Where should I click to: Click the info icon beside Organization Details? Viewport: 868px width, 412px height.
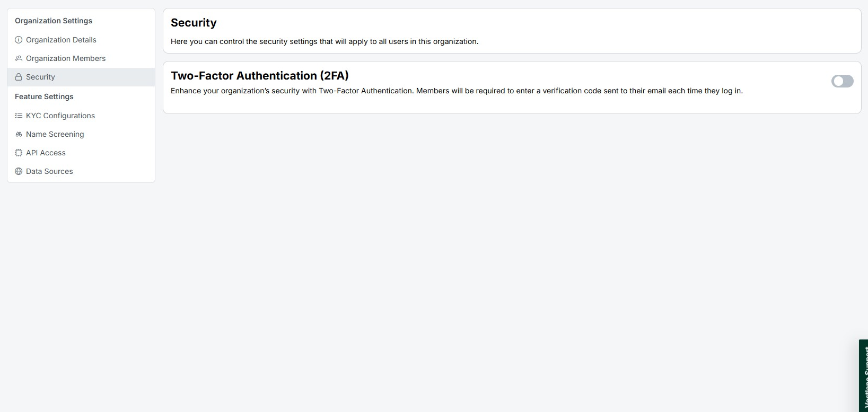click(19, 40)
